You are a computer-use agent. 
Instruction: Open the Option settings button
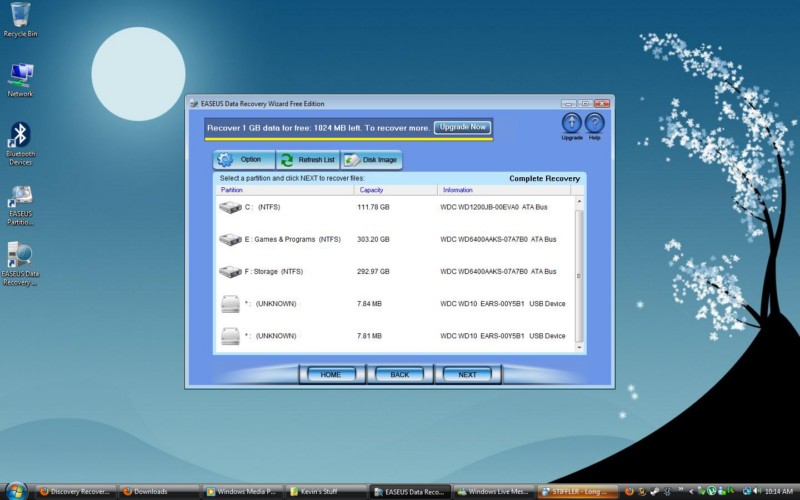click(244, 160)
